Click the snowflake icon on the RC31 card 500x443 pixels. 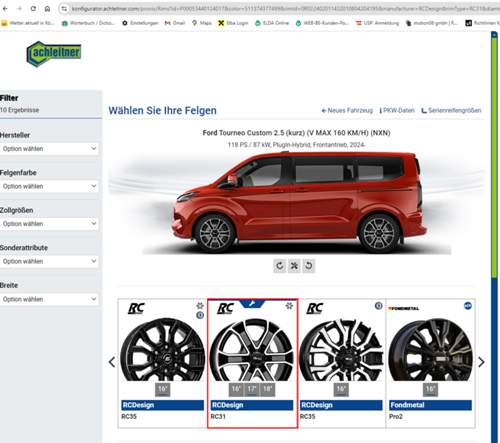click(289, 305)
